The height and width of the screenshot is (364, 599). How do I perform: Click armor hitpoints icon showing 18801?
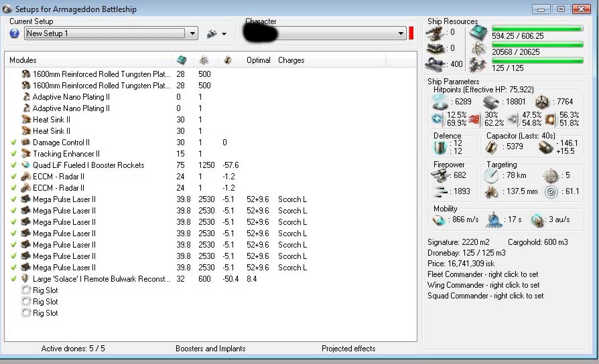coord(491,102)
